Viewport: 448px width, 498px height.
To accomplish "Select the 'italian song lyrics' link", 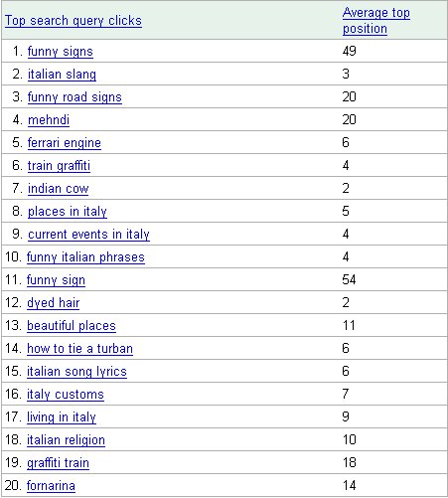I will click(x=76, y=372).
